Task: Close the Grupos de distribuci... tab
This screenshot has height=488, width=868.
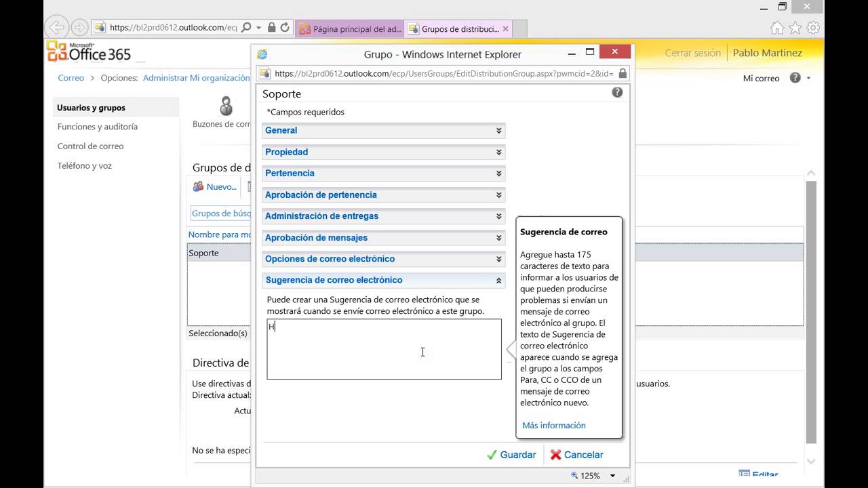Action: coord(505,29)
